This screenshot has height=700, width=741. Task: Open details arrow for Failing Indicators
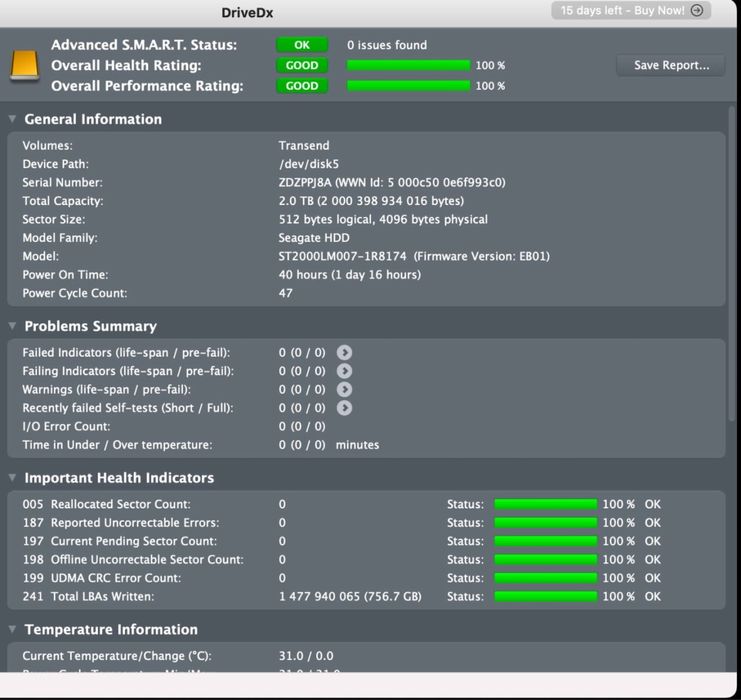point(344,371)
